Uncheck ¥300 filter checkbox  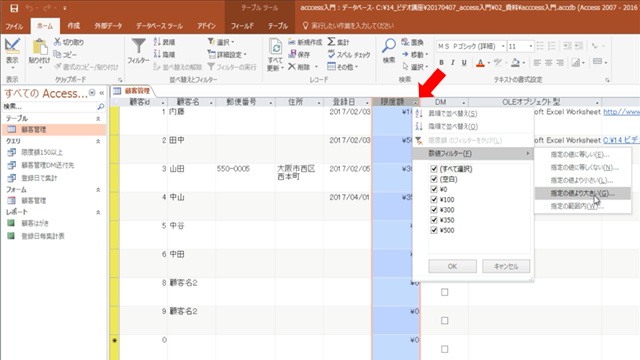tap(434, 209)
